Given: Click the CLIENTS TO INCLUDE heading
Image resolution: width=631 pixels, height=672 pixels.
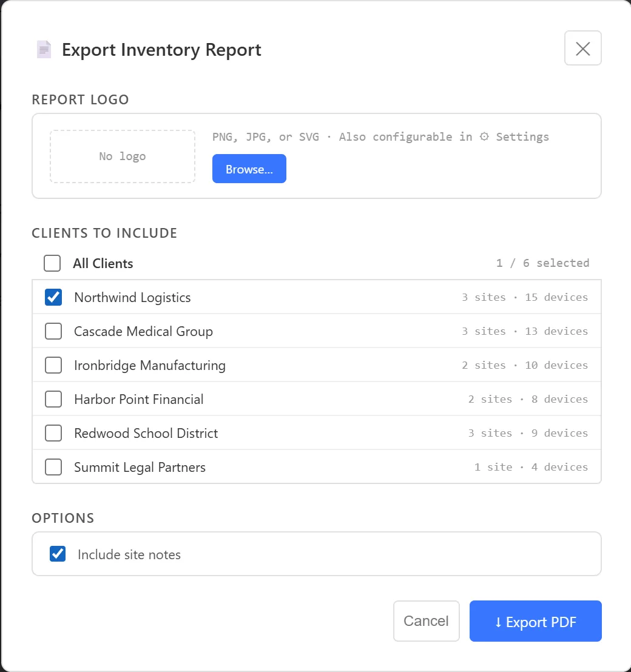Looking at the screenshot, I should 104,233.
